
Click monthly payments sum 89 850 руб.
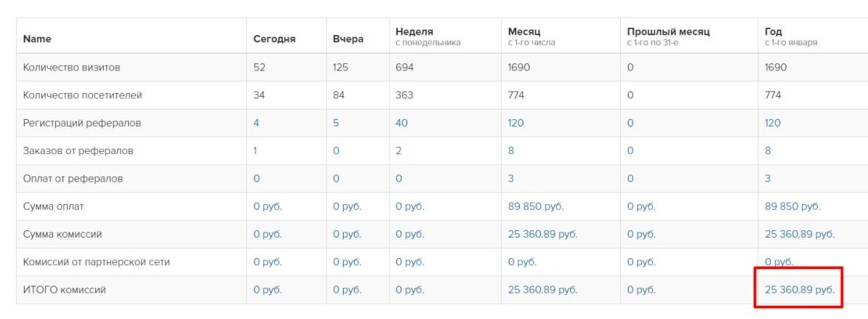pyautogui.click(x=536, y=206)
